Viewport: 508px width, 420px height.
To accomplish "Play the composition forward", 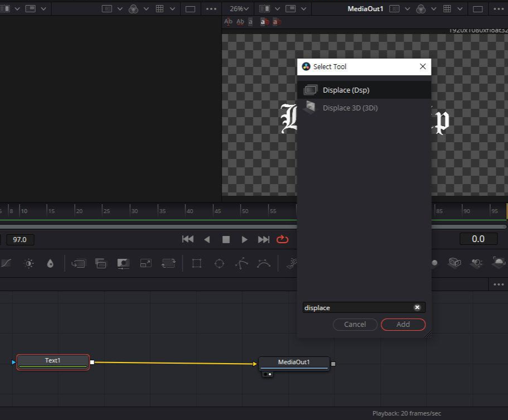I will pos(245,239).
